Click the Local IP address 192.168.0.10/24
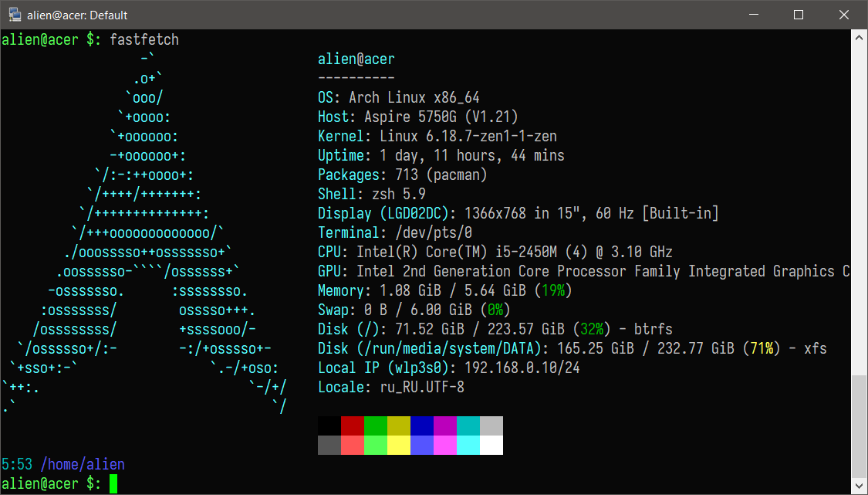The image size is (868, 495). (x=518, y=368)
